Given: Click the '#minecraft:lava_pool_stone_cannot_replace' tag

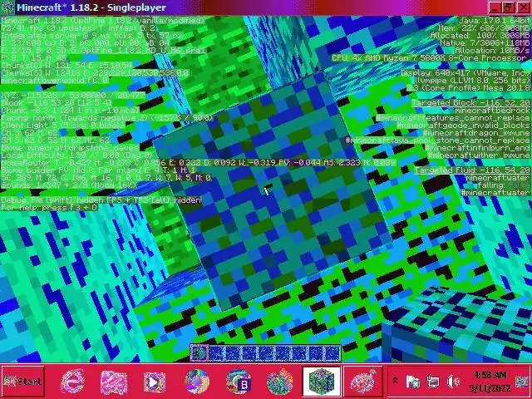Looking at the screenshot, I should [437, 140].
